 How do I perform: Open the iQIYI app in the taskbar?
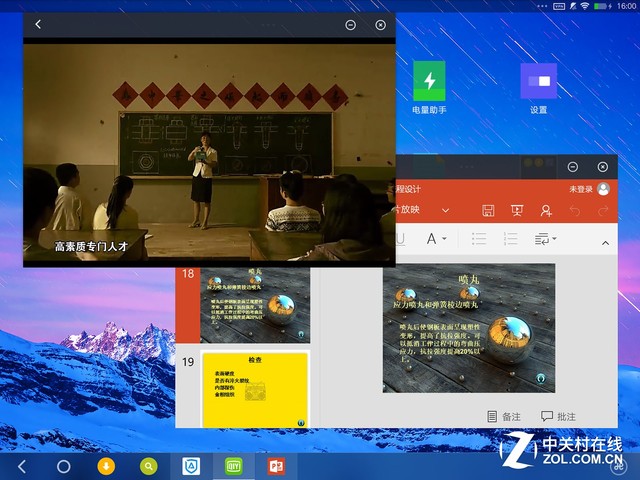tap(231, 466)
